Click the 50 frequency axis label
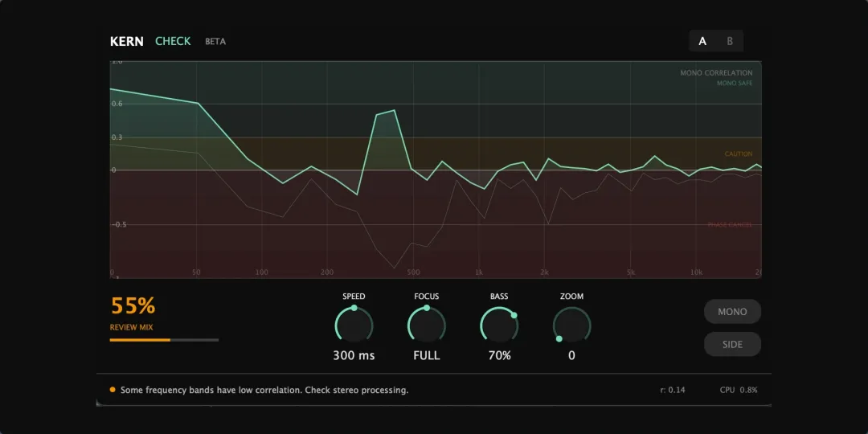This screenshot has height=434, width=868. [196, 272]
